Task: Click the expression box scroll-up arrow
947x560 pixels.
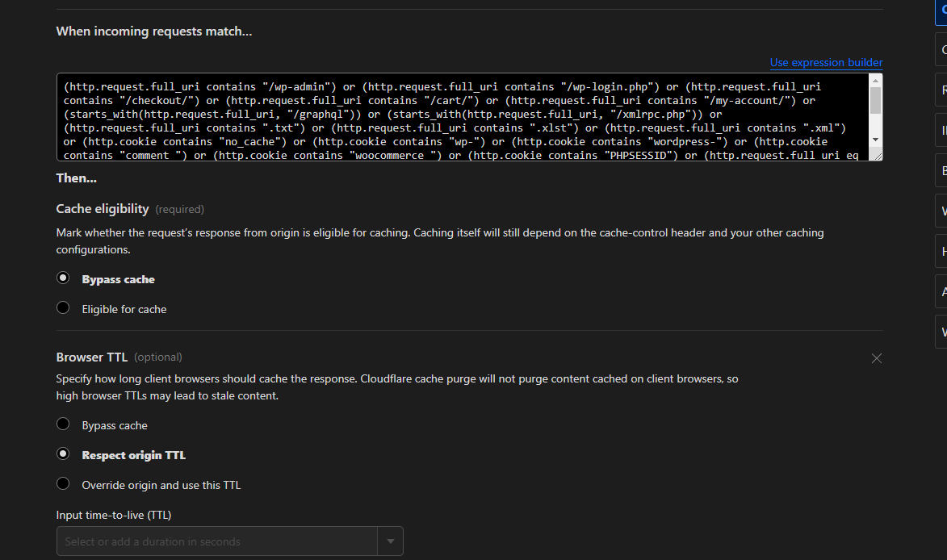Action: [875, 80]
